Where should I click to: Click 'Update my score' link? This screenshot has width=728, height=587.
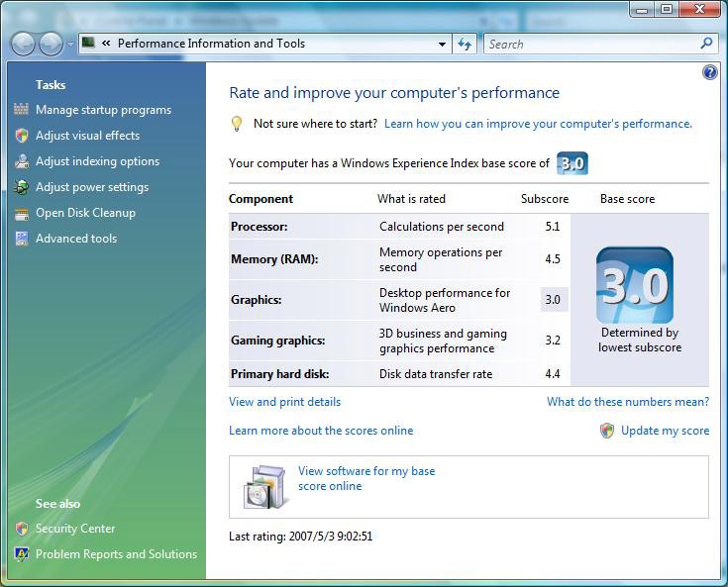(665, 431)
